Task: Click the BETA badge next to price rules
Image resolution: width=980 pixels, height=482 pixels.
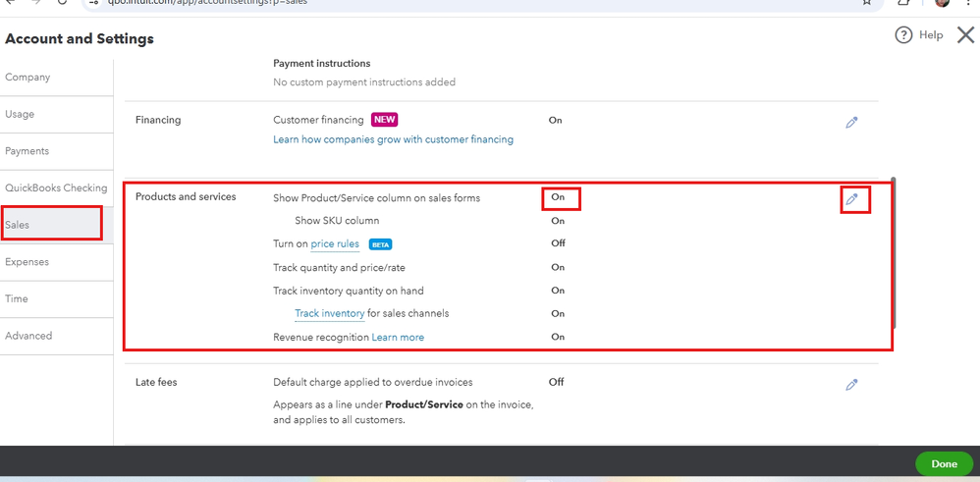Action: tap(380, 244)
